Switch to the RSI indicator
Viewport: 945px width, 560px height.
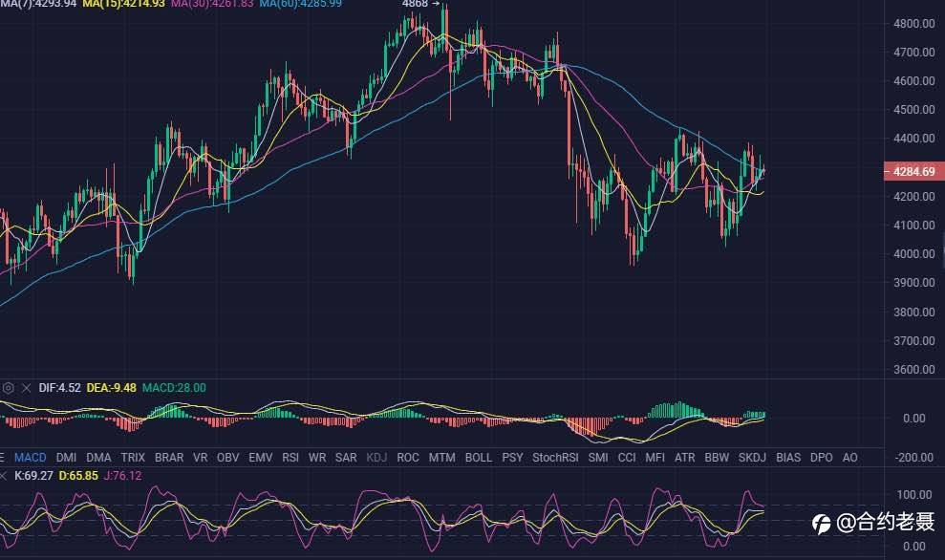click(x=290, y=458)
